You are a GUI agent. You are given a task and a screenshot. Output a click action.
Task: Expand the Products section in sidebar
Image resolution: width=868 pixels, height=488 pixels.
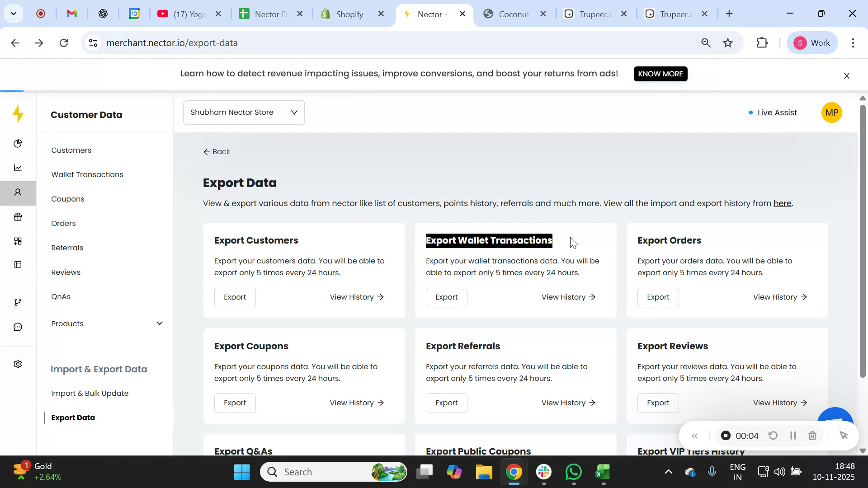point(160,323)
